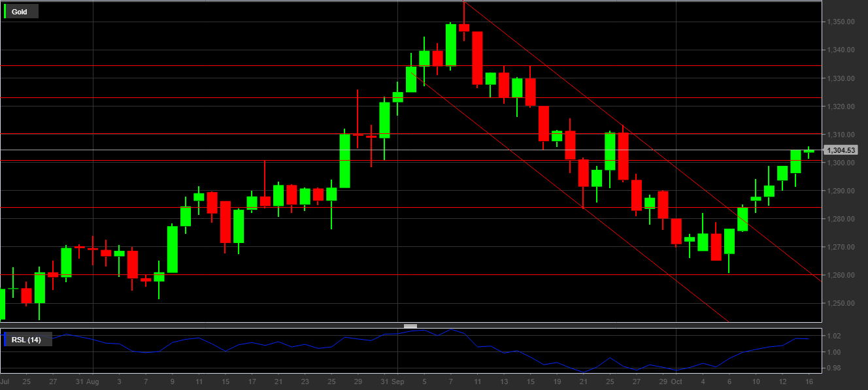Click the Jul label on date axis
This screenshot has height=390, width=868.
[x=5, y=381]
